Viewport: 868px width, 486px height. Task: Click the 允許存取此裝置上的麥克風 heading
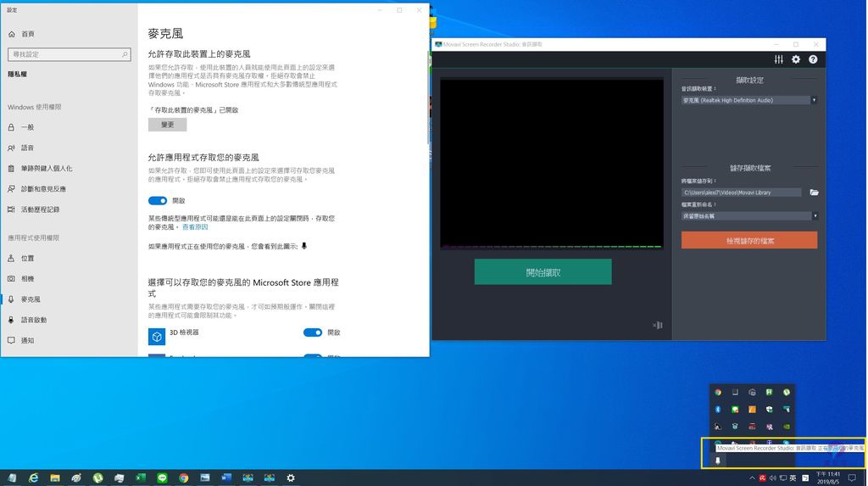(x=199, y=53)
